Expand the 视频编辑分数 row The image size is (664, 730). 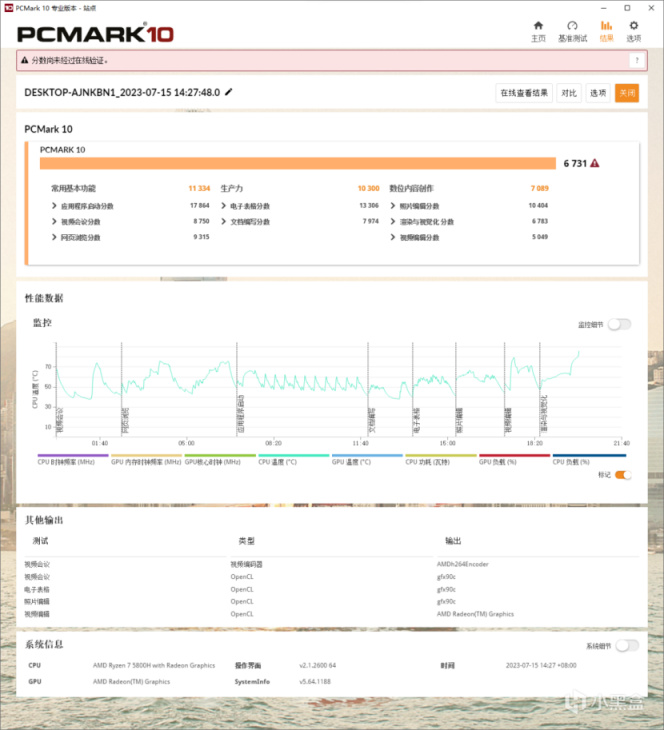tap(393, 237)
